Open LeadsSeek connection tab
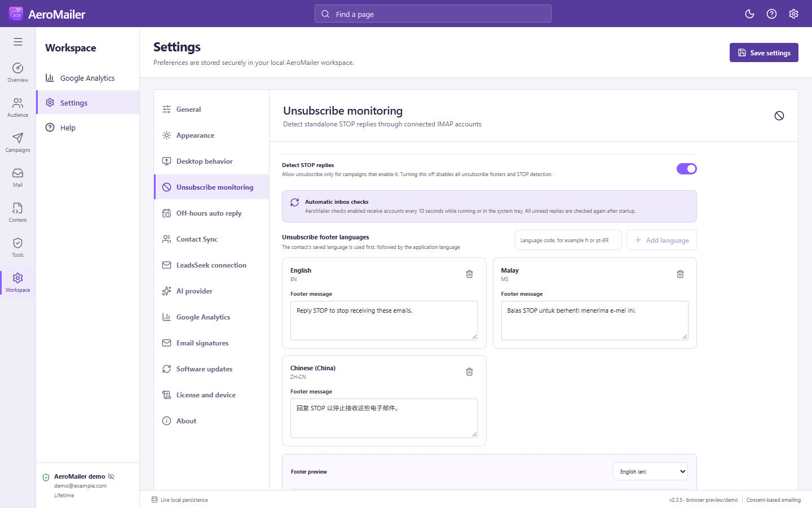 click(x=211, y=265)
